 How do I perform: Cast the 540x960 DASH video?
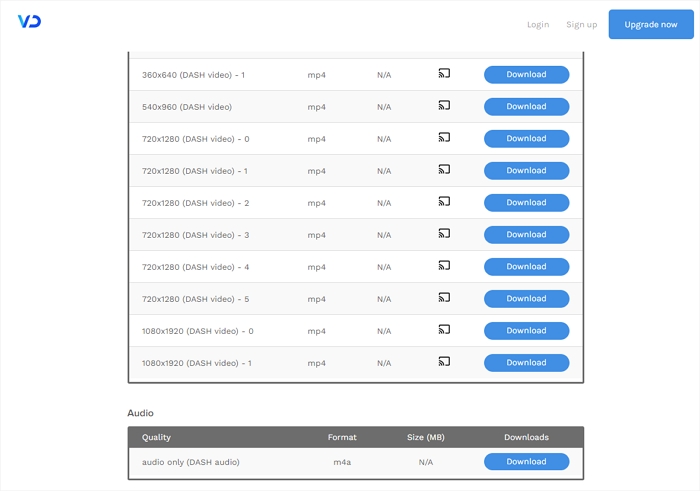[x=444, y=105]
